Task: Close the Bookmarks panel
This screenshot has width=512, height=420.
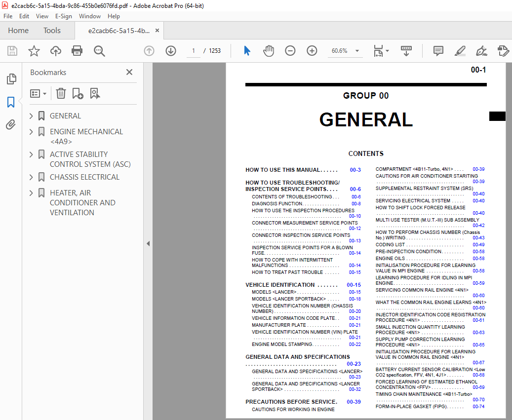Action: (129, 72)
